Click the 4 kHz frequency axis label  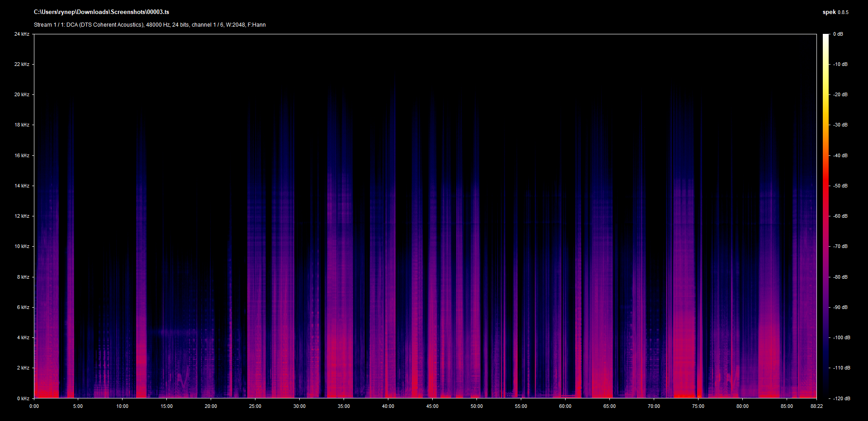23,337
